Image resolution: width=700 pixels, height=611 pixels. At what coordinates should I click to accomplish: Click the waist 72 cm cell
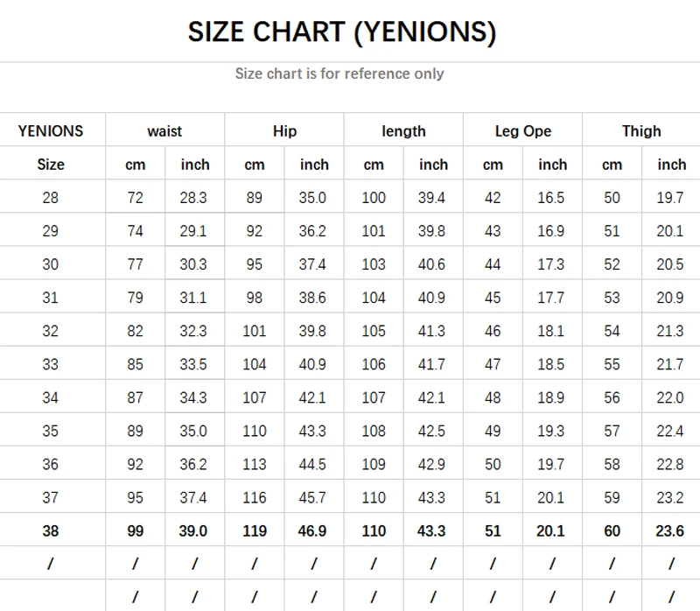[135, 198]
